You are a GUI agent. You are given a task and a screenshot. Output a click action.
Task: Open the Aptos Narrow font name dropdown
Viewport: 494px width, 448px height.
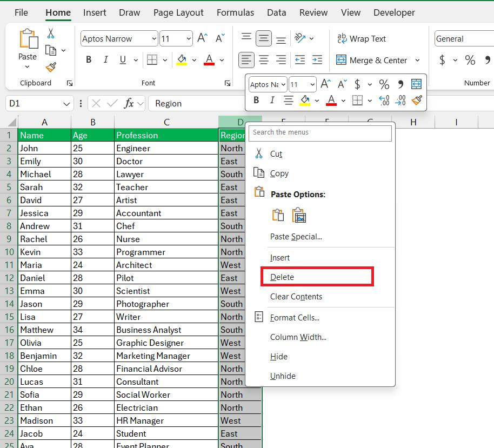tap(154, 39)
